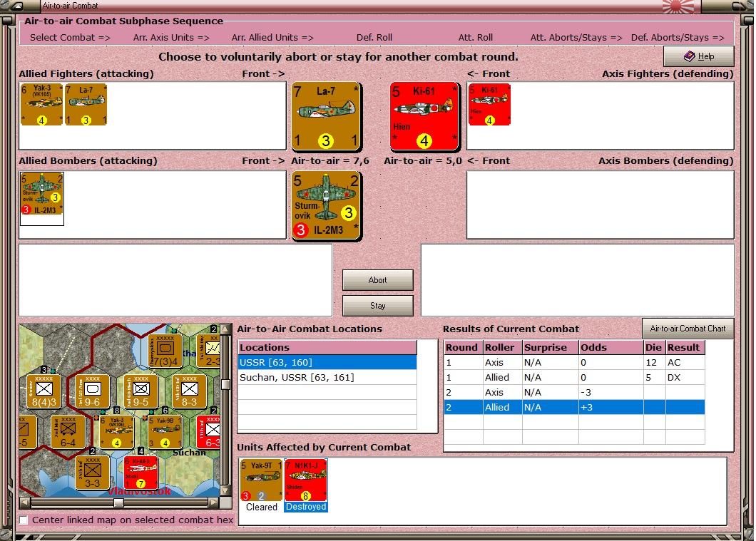Image resolution: width=756 pixels, height=541 pixels.
Task: Select round 2 Allied result row
Action: [x=574, y=407]
